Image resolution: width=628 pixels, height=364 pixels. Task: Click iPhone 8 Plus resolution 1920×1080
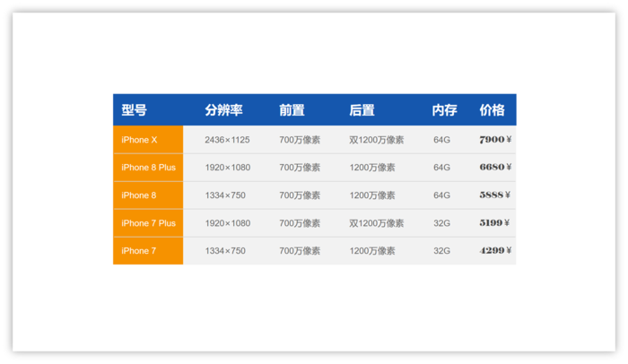[x=228, y=168]
